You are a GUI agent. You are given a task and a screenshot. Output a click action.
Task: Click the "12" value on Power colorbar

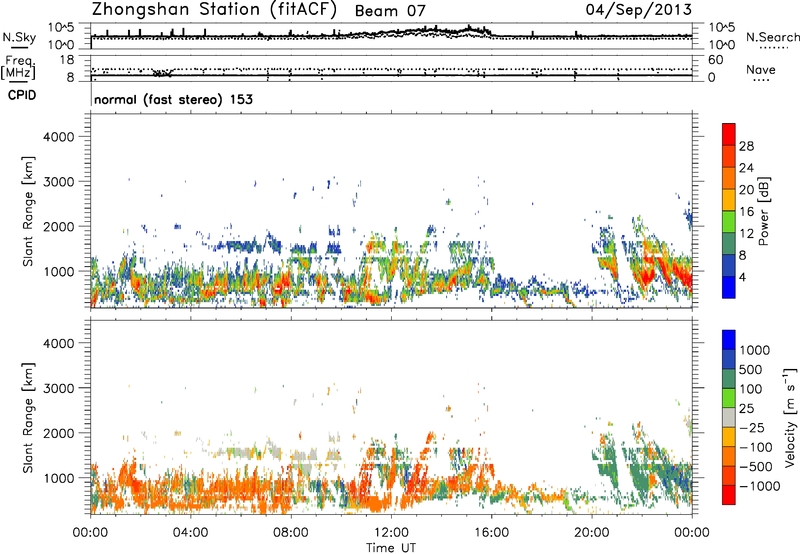coord(746,234)
